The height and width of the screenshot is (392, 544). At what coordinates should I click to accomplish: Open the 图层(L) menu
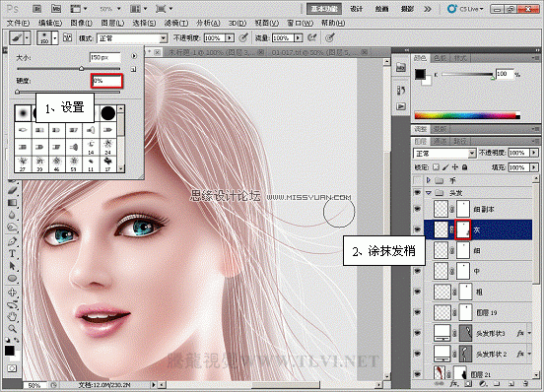[112, 23]
